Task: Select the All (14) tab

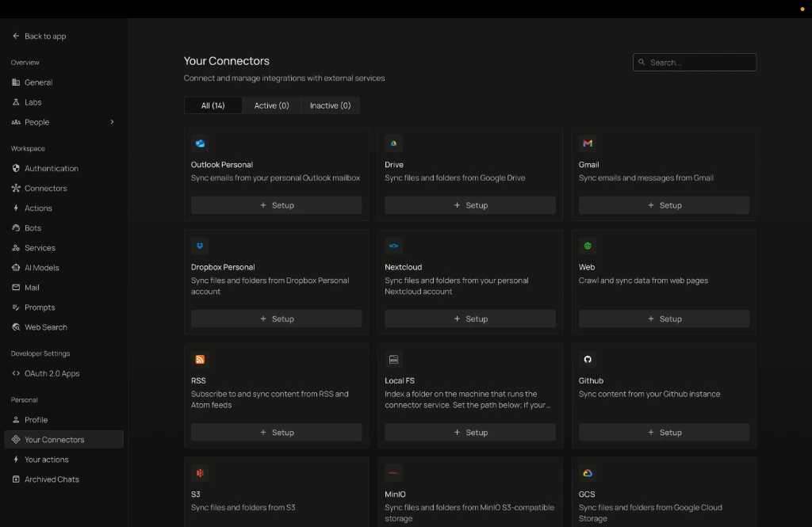Action: coord(213,105)
